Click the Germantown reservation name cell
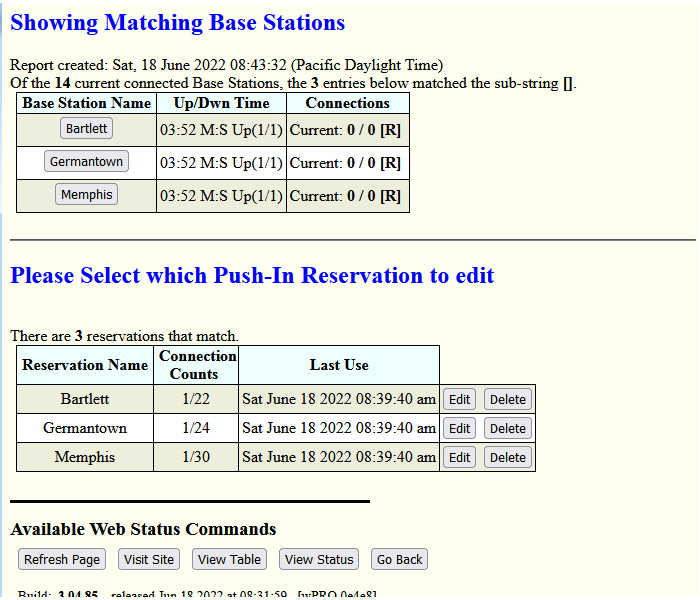 coord(85,428)
